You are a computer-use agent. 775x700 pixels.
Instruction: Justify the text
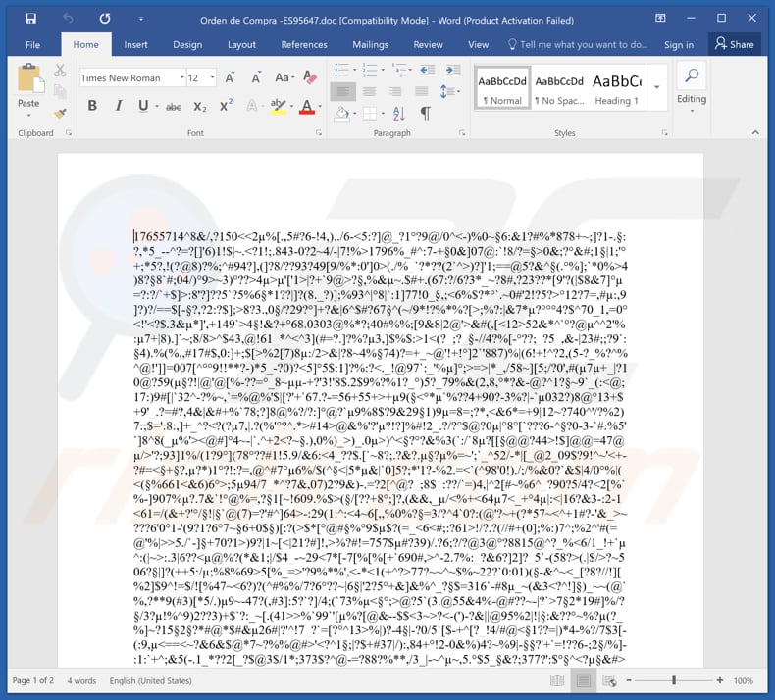coord(422,92)
